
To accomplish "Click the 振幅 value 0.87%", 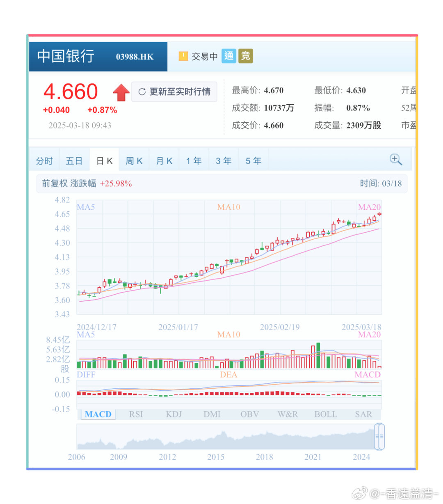I will click(x=358, y=108).
